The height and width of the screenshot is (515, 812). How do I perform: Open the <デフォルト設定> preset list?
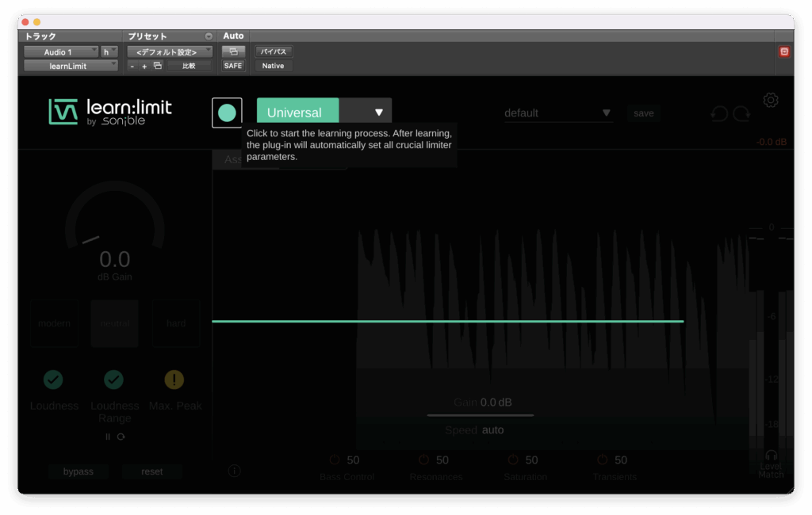[170, 51]
